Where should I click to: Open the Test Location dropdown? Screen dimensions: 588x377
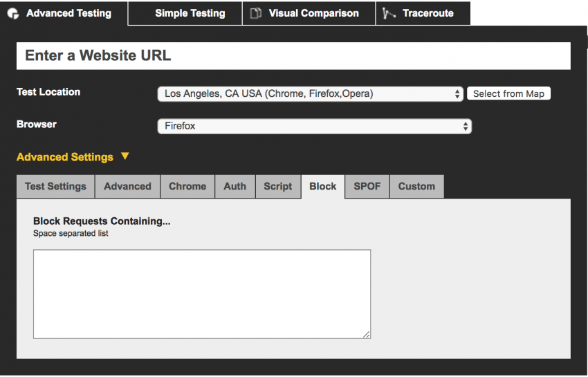310,94
